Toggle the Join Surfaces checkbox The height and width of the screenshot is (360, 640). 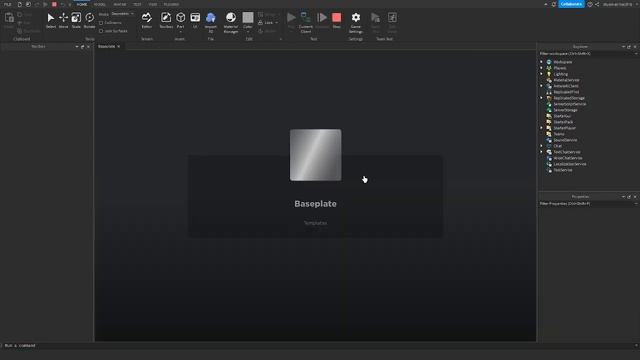point(101,31)
